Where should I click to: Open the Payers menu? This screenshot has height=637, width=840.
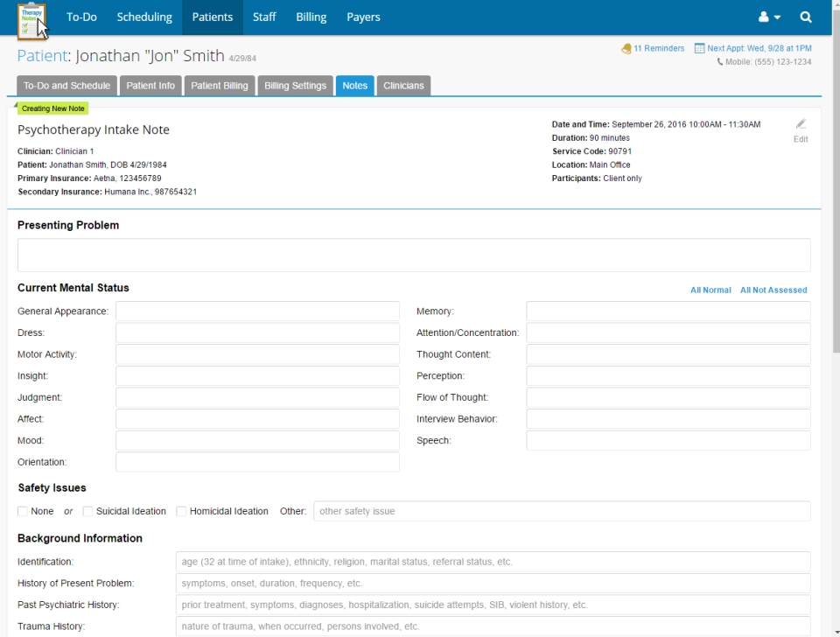[363, 17]
